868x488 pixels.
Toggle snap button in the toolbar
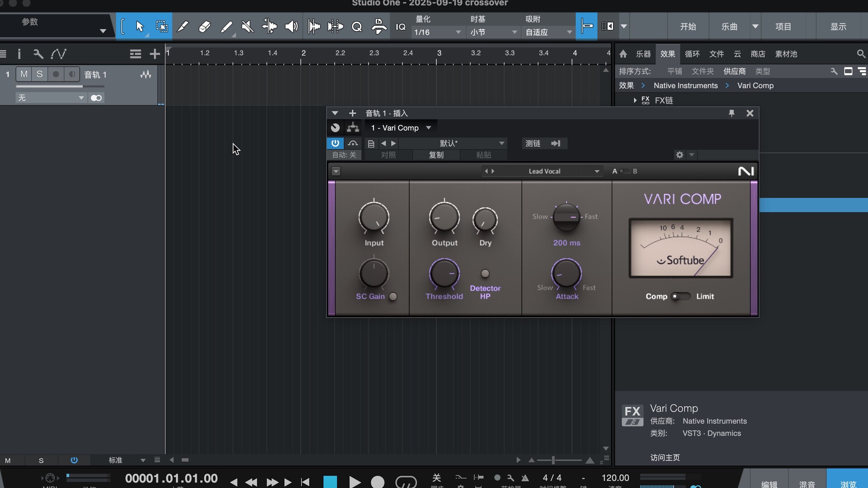coord(587,27)
